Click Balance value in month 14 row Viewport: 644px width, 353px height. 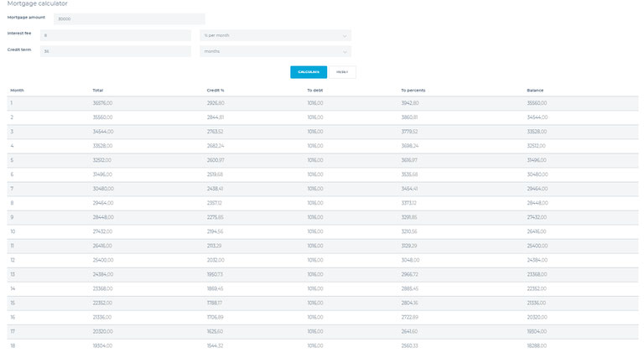[x=537, y=288]
